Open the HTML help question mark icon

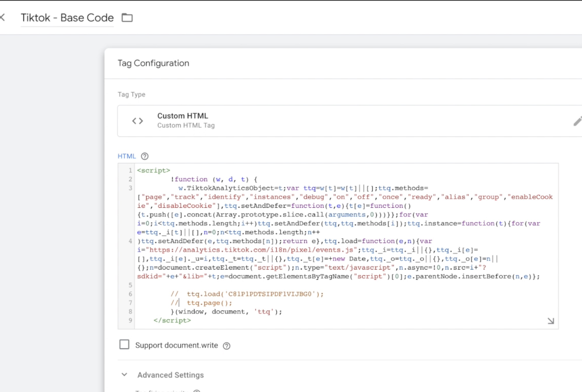tap(145, 156)
